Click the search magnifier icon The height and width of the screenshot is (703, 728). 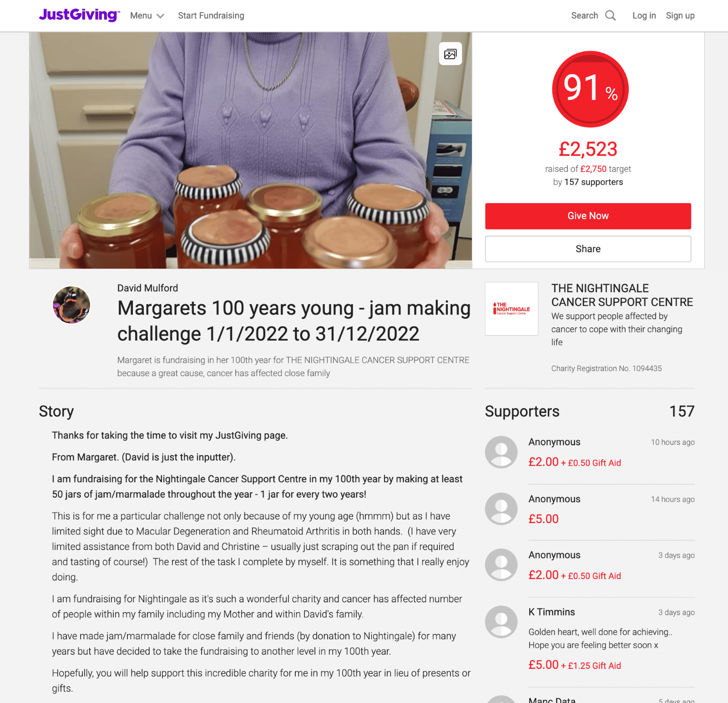(610, 15)
